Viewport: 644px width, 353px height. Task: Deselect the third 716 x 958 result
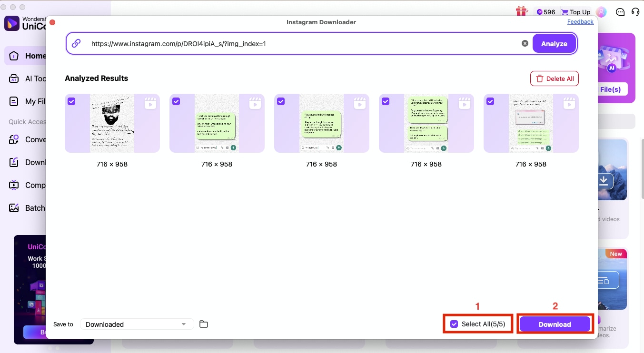281,101
